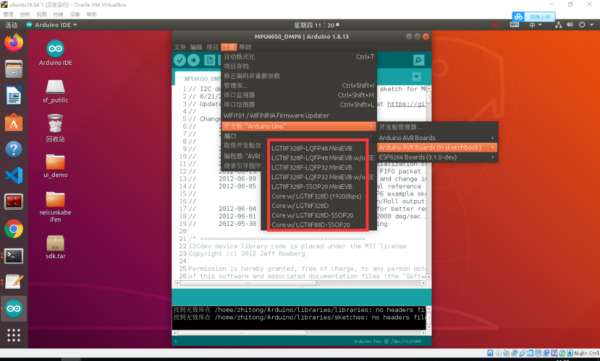Image resolution: width=600 pixels, height=361 pixels.
Task: Open the VirtualBox Devices menu
Action: [x=75, y=14]
